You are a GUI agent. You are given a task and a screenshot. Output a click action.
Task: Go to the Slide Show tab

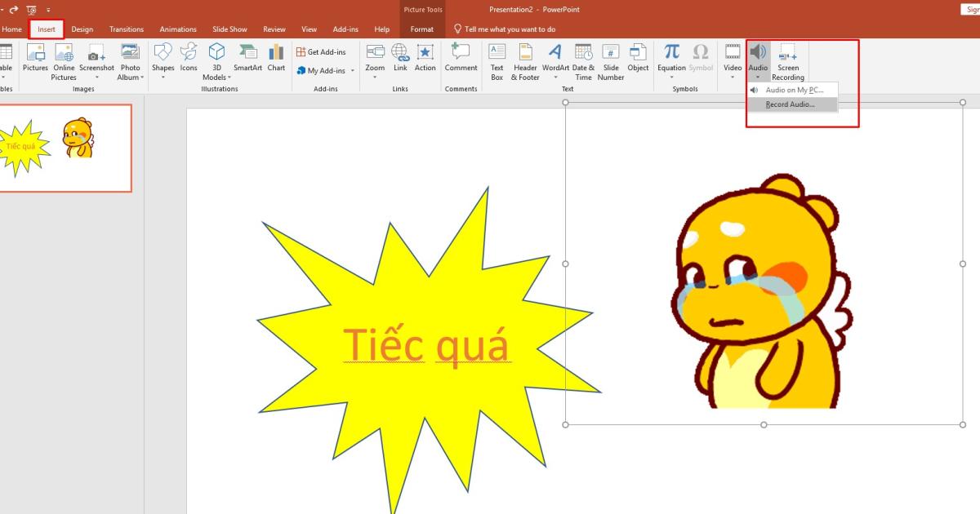pos(230,29)
